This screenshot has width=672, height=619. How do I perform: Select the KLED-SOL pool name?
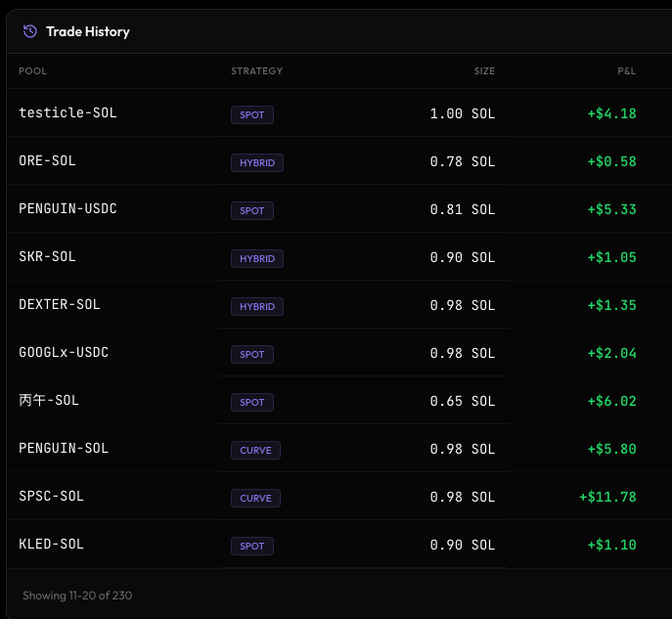52,545
